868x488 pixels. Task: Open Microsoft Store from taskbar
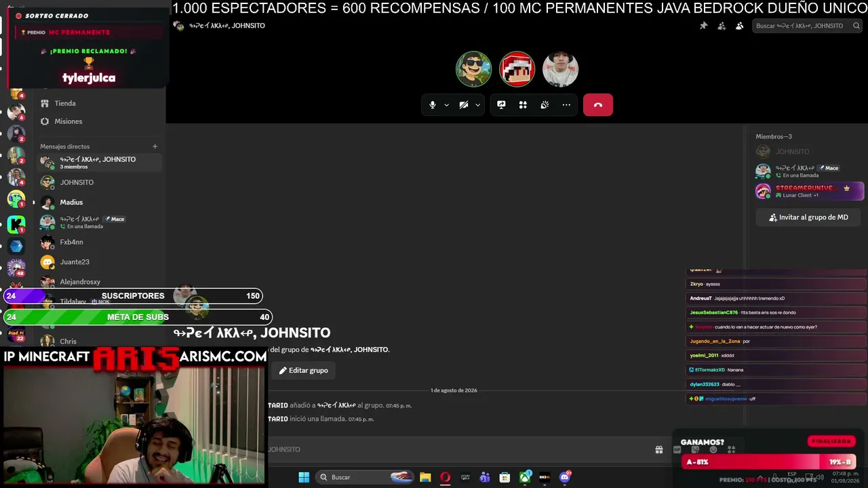coord(505,477)
